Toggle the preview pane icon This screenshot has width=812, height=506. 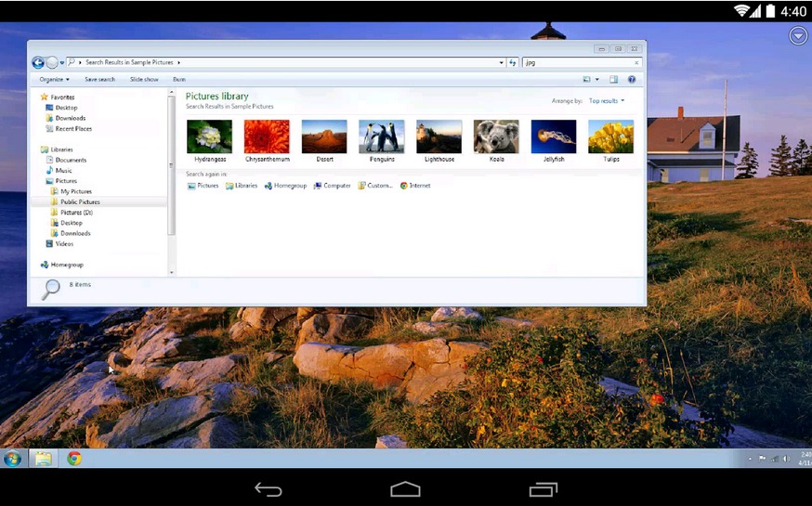point(613,80)
